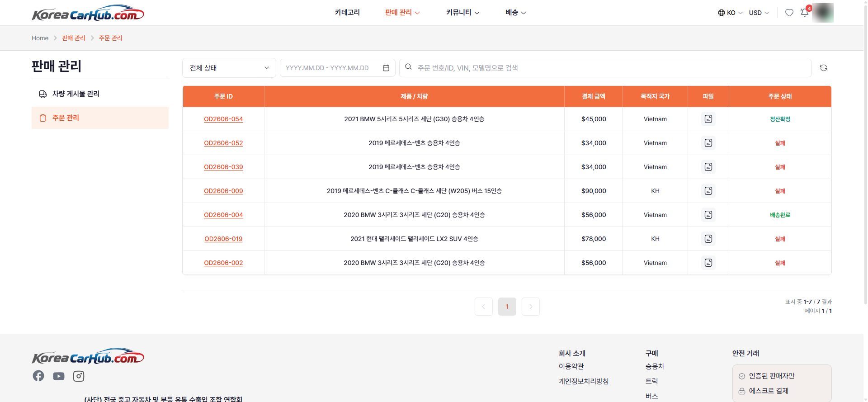Open file icon for order OD2606-052

(x=708, y=143)
